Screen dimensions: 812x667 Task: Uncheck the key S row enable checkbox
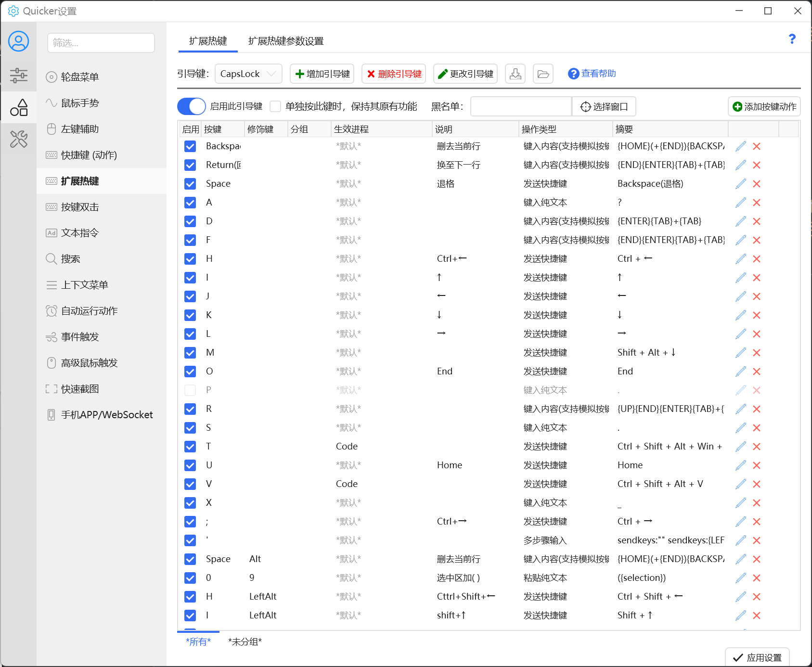tap(190, 428)
